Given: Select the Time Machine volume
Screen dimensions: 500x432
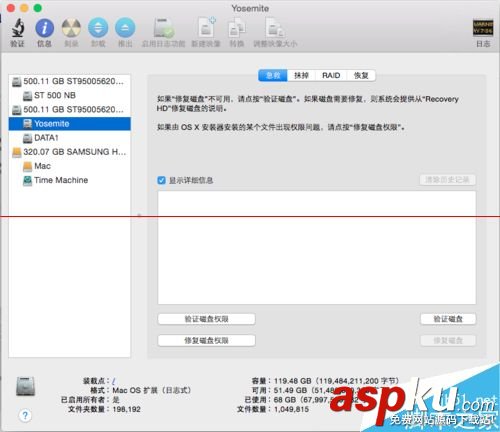Looking at the screenshot, I should [69, 180].
